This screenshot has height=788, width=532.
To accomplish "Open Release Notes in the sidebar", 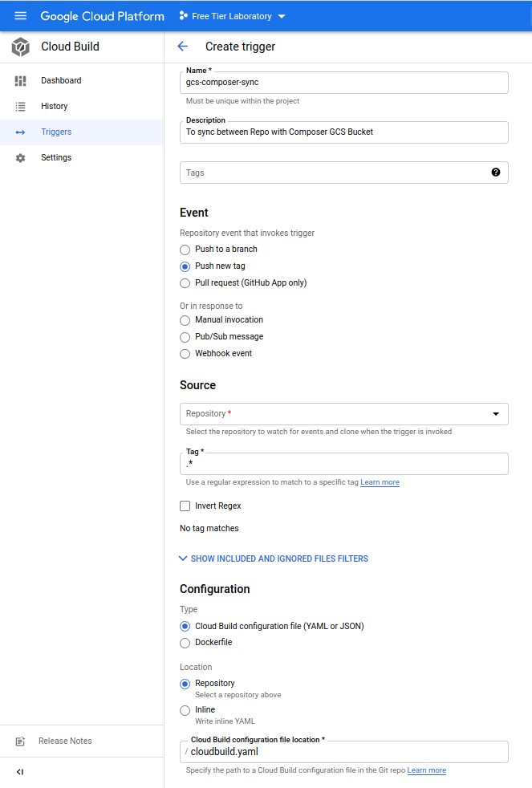I will tap(82, 741).
